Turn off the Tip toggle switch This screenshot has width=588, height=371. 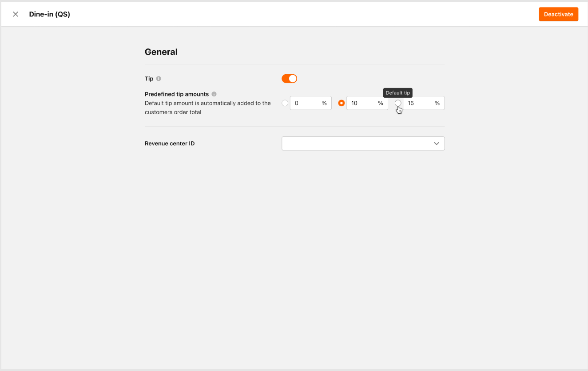tap(289, 79)
